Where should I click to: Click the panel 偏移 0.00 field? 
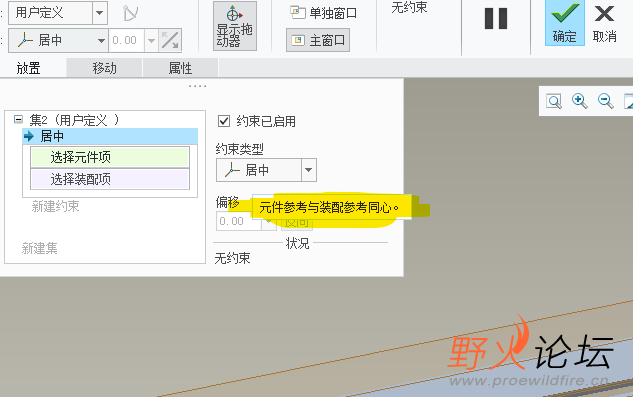pyautogui.click(x=239, y=221)
